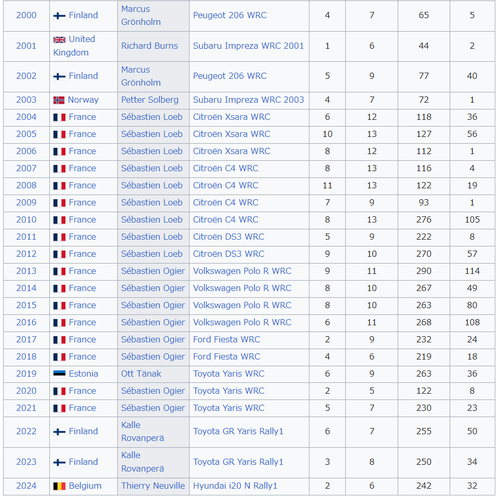Image resolution: width=500 pixels, height=497 pixels.
Task: Open the Ott Tänak link
Action: coord(141,374)
